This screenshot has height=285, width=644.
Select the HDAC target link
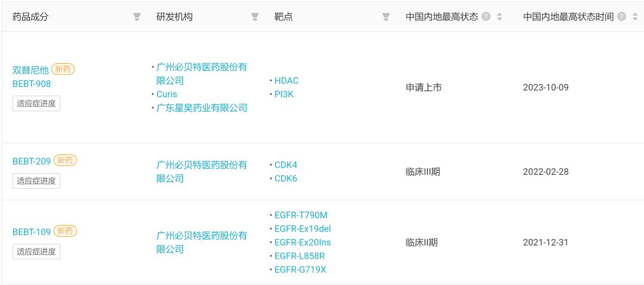(x=287, y=80)
